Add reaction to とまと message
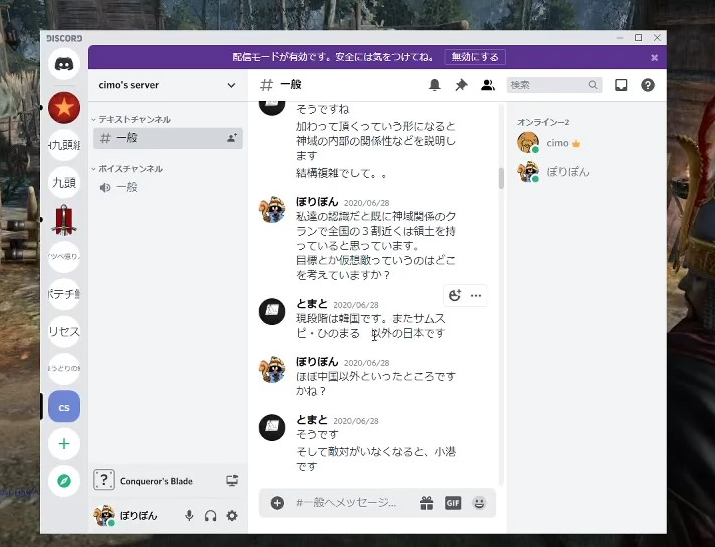This screenshot has width=715, height=547. pyautogui.click(x=455, y=295)
